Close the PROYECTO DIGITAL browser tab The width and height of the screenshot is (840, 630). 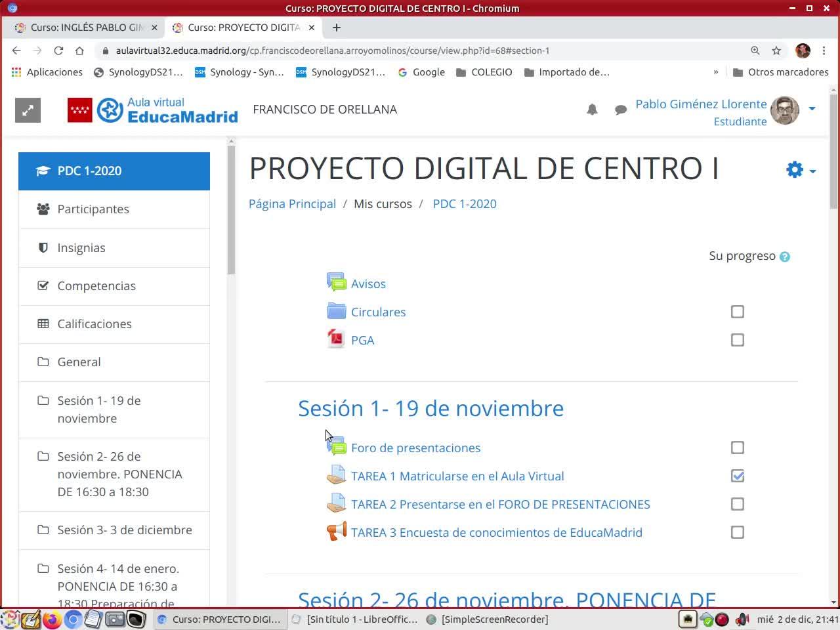(x=312, y=28)
